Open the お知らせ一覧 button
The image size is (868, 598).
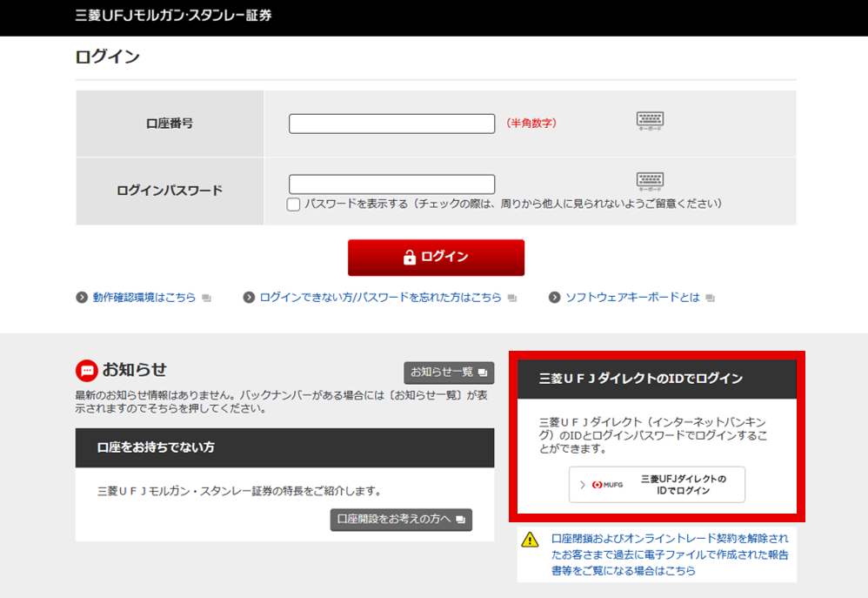449,373
